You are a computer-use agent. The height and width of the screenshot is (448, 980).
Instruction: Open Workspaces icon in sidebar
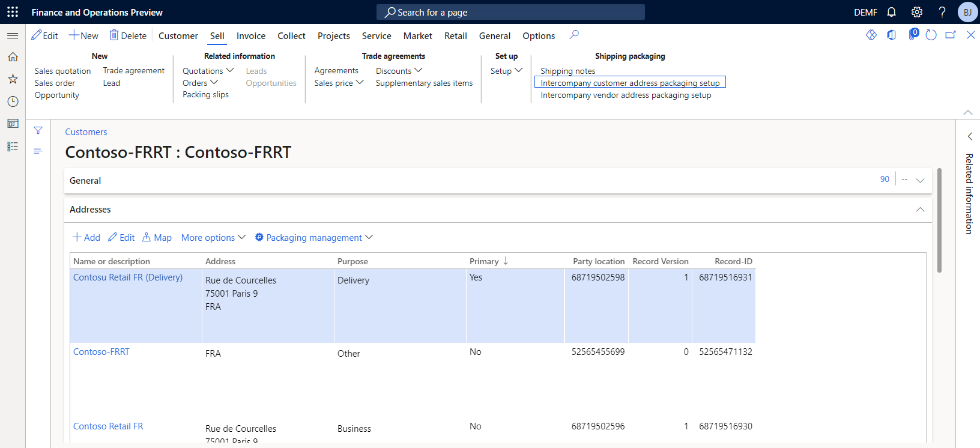(13, 124)
